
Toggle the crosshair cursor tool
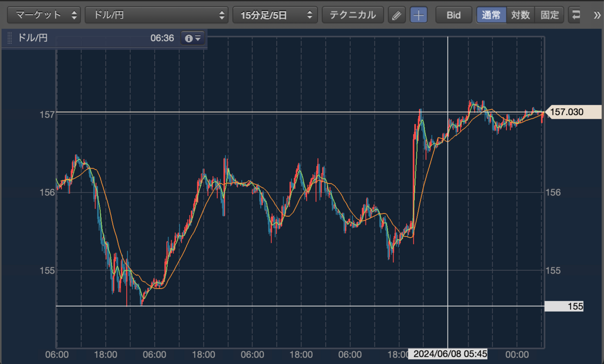tap(418, 15)
